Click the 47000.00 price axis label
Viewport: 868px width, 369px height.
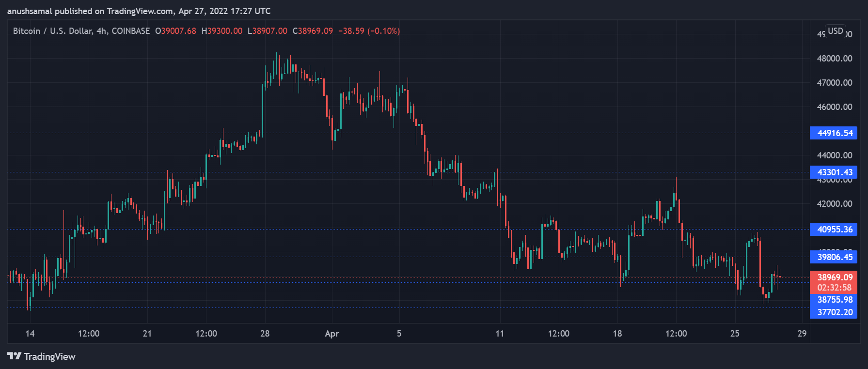pos(835,83)
